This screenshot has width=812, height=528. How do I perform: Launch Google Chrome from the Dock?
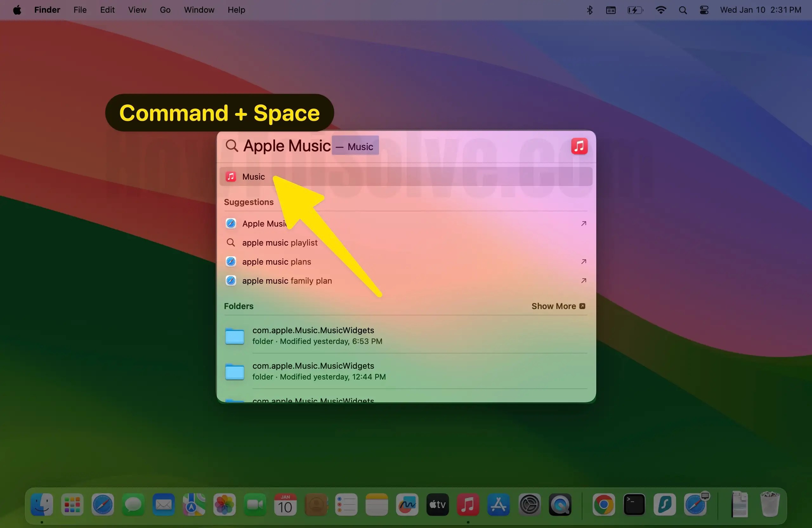[x=604, y=505]
